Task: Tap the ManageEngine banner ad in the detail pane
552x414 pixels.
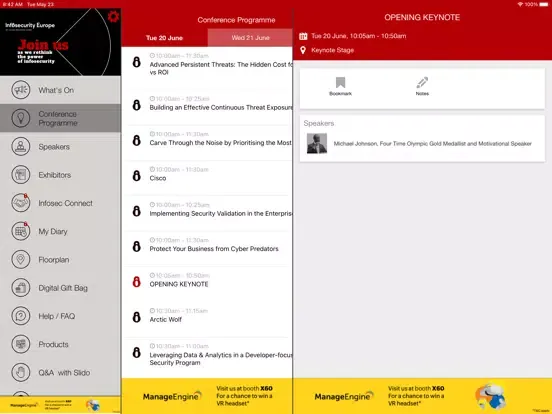Action: pos(422,396)
